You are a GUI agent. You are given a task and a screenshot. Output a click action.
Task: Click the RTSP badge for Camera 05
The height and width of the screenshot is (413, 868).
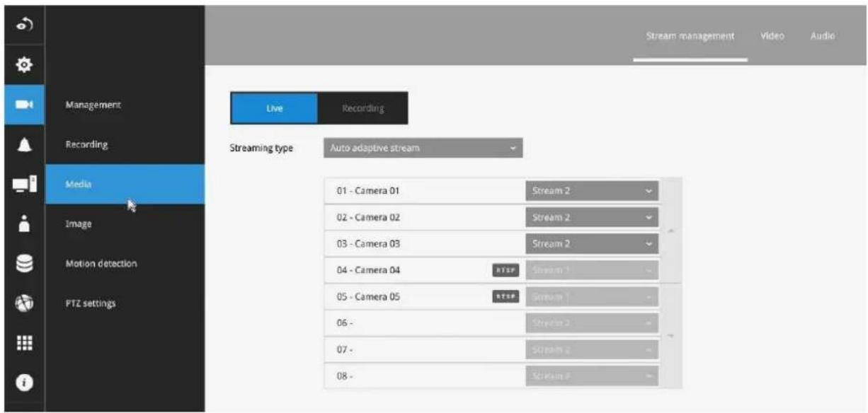pos(506,296)
